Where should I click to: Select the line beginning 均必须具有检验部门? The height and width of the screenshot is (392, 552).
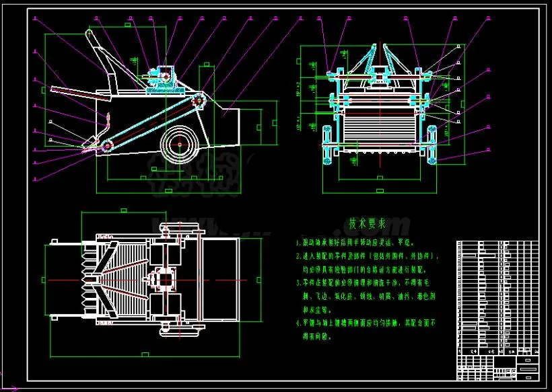[365, 270]
